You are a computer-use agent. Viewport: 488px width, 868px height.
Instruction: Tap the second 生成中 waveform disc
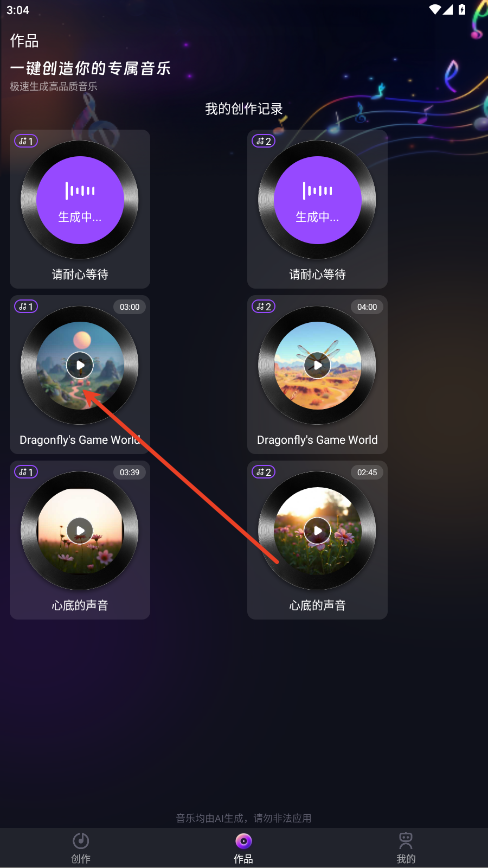click(317, 200)
